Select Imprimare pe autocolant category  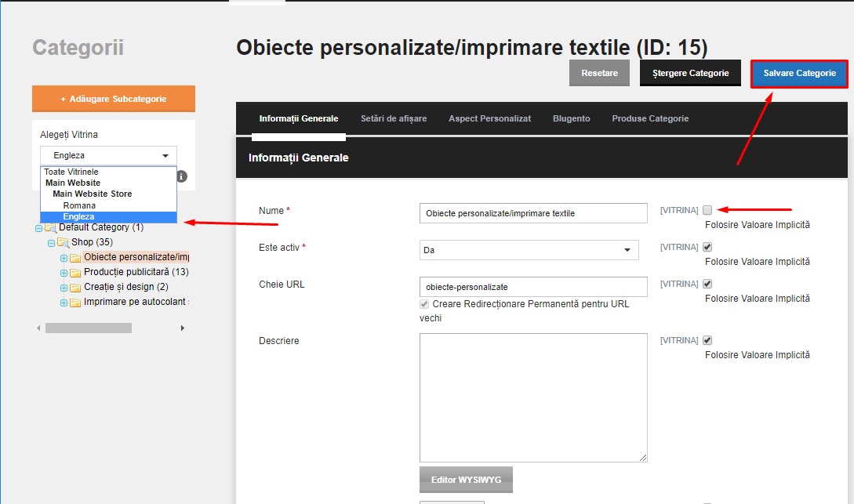pyautogui.click(x=136, y=302)
